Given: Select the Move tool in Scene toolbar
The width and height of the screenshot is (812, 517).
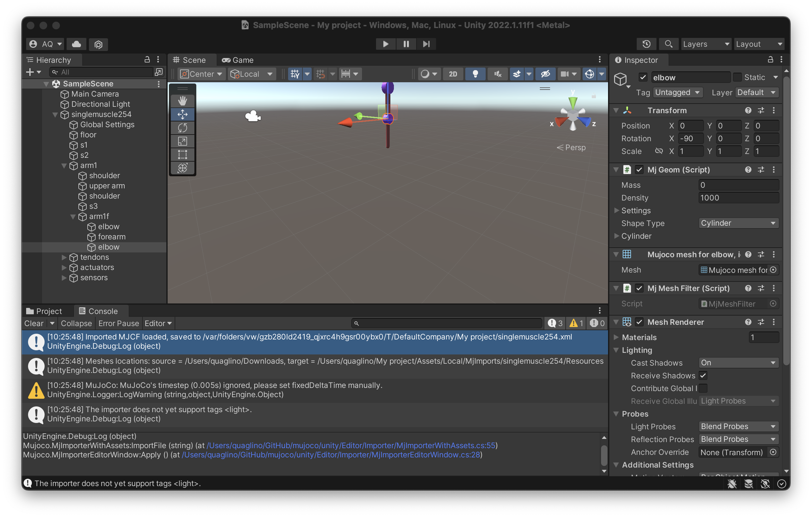Looking at the screenshot, I should pyautogui.click(x=182, y=114).
